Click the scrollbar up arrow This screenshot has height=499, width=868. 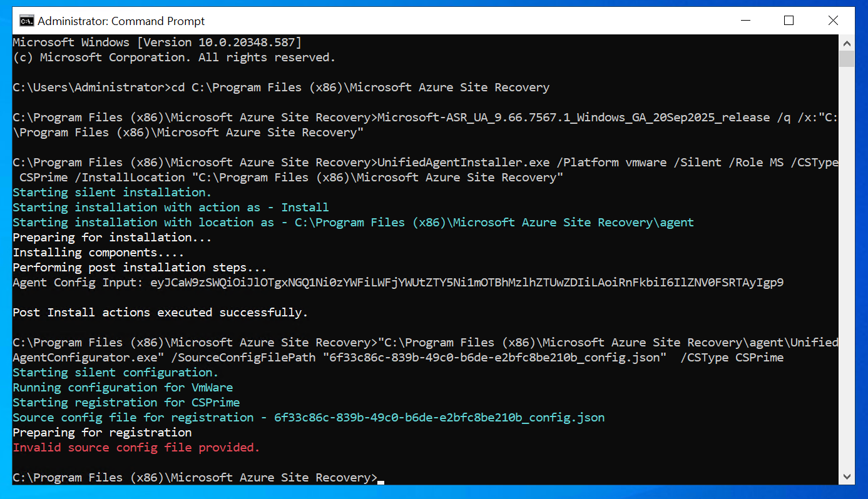pyautogui.click(x=847, y=43)
